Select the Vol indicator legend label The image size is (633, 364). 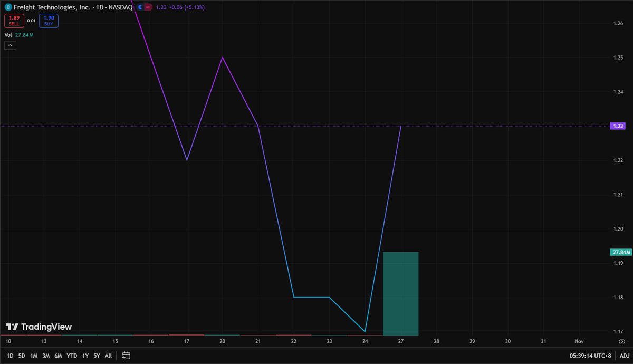(x=8, y=35)
